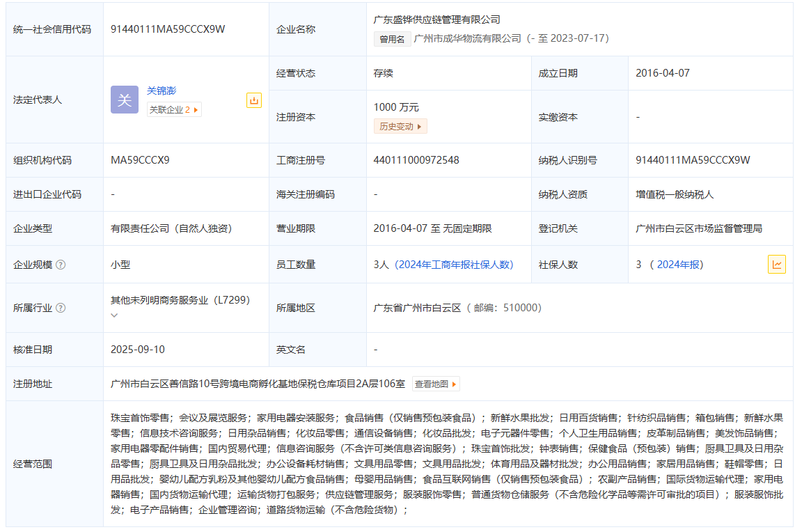Expand the industry chevron under 其他未列明商务服务业
The image size is (795, 532).
click(x=114, y=315)
